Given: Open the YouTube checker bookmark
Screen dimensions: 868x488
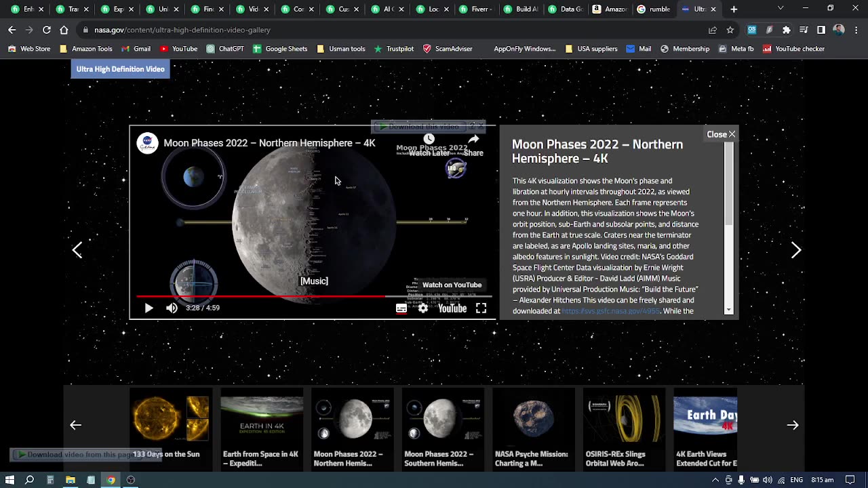Looking at the screenshot, I should coord(793,49).
